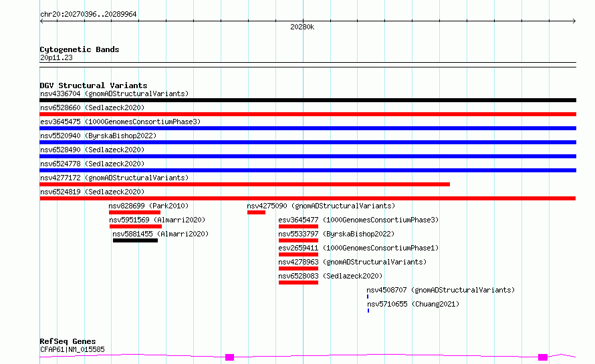Click the 20p11.23 cytogenetic band label
Image resolution: width=595 pixels, height=364 pixels.
point(56,57)
